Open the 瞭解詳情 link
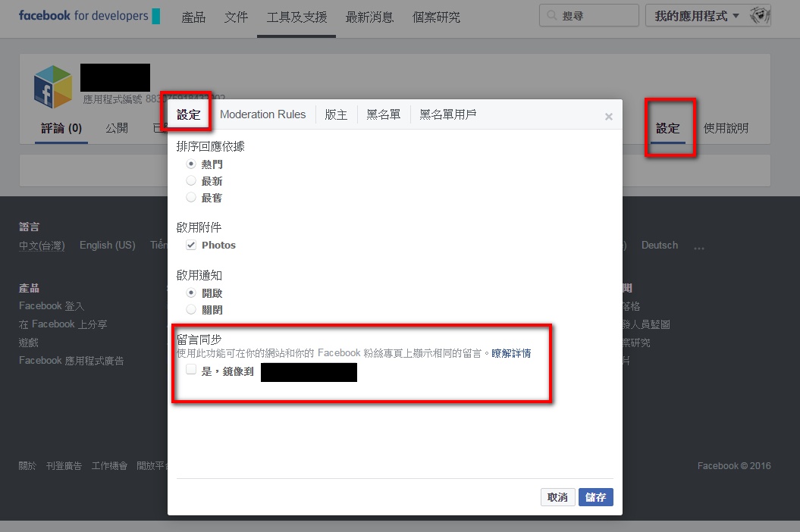The image size is (800, 532). click(511, 353)
